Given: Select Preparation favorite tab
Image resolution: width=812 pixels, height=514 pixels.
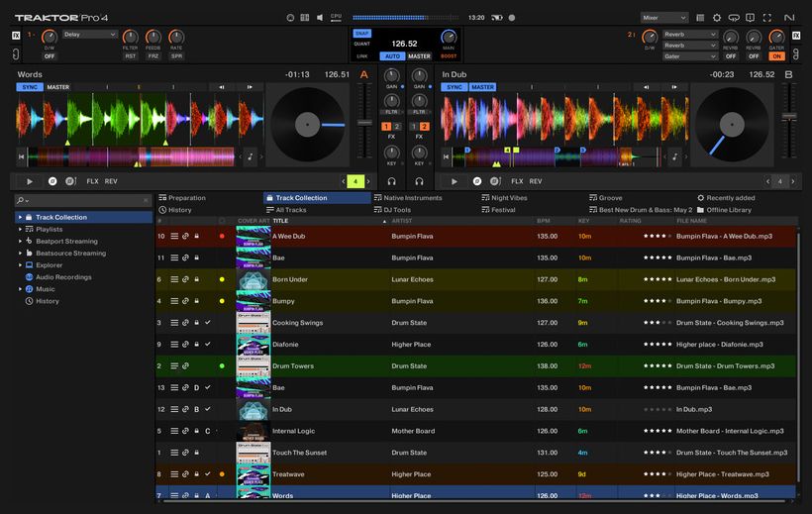Looking at the screenshot, I should (182, 198).
